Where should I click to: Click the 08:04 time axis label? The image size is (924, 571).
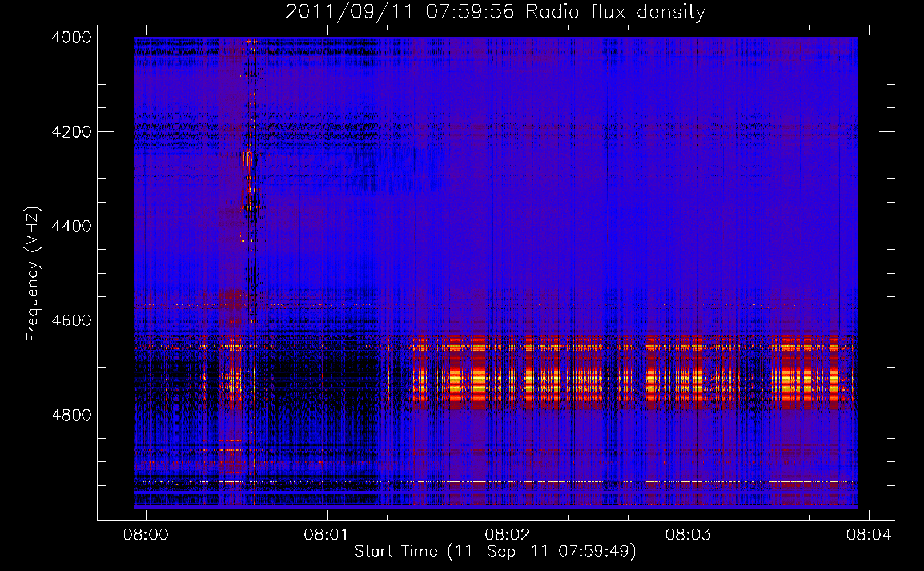(x=869, y=534)
